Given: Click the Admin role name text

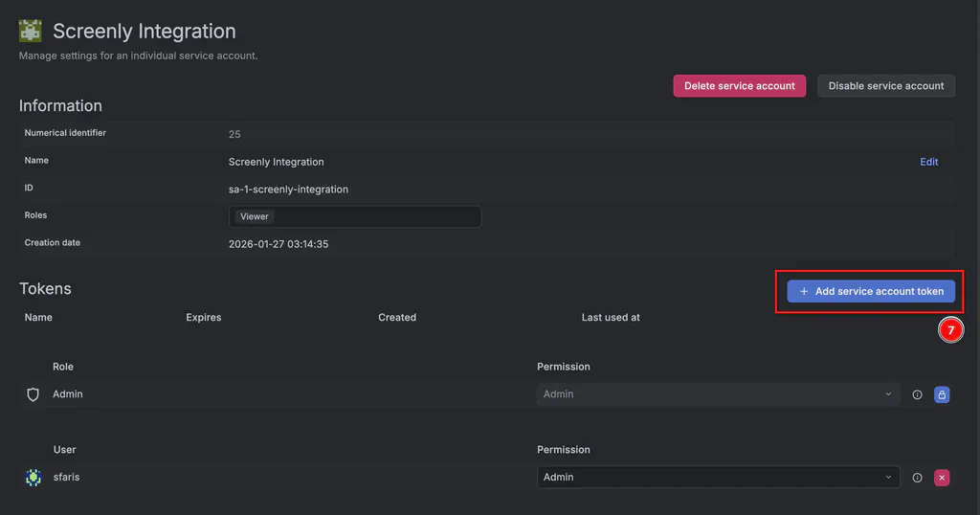Looking at the screenshot, I should pyautogui.click(x=68, y=393).
